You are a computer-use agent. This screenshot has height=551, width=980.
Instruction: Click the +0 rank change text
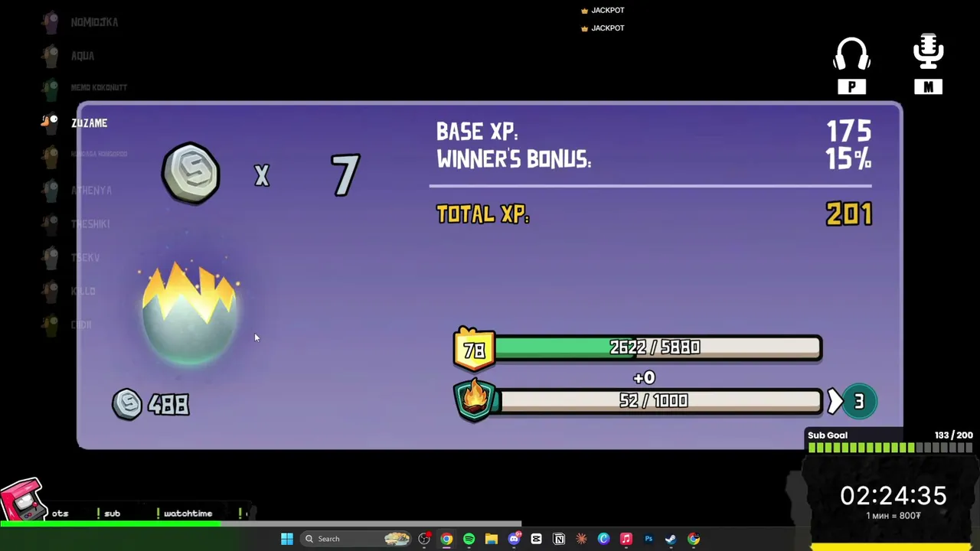click(644, 378)
